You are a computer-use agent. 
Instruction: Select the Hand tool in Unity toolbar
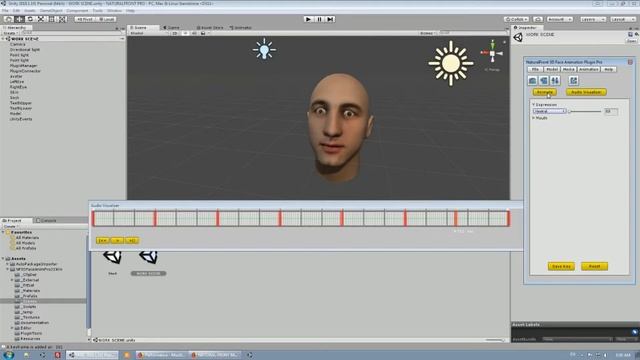point(9,19)
